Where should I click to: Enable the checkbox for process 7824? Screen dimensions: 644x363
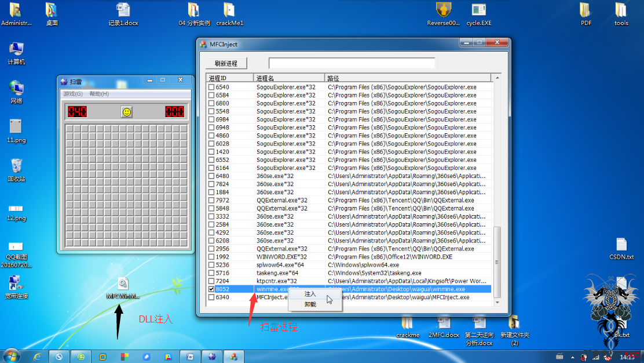click(x=211, y=184)
